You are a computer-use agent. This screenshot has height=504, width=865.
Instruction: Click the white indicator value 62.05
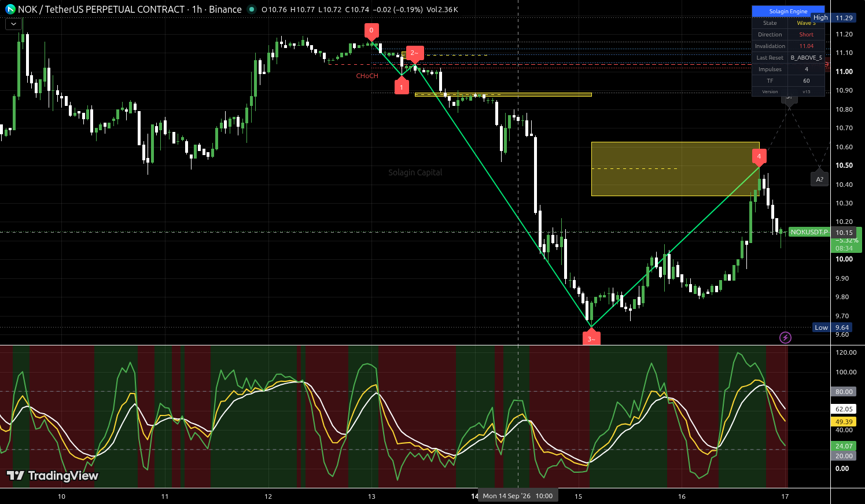pos(844,409)
